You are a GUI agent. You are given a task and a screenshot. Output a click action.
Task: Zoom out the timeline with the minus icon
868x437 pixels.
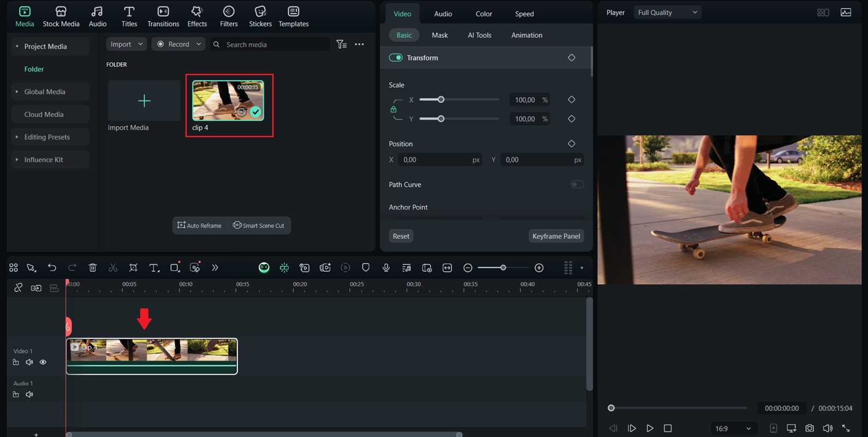[x=468, y=268]
